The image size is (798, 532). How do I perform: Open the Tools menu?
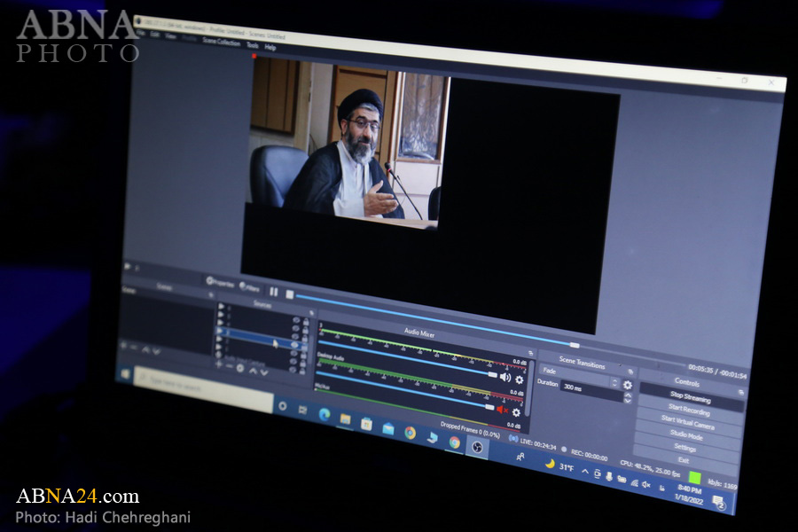(252, 44)
